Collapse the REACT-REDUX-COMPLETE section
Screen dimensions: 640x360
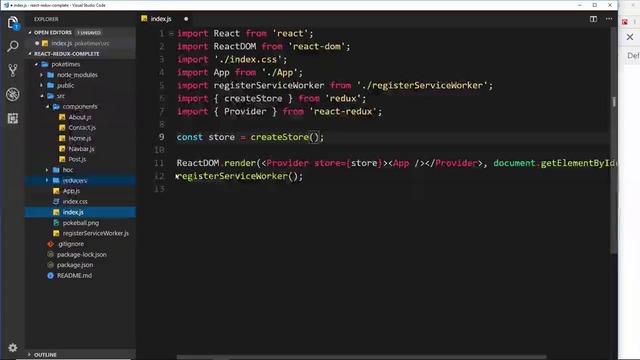(30, 53)
